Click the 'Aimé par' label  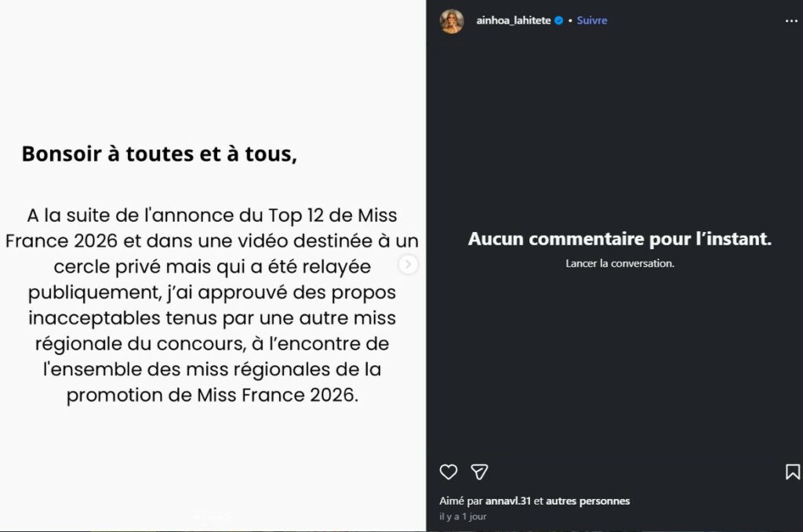tap(461, 501)
